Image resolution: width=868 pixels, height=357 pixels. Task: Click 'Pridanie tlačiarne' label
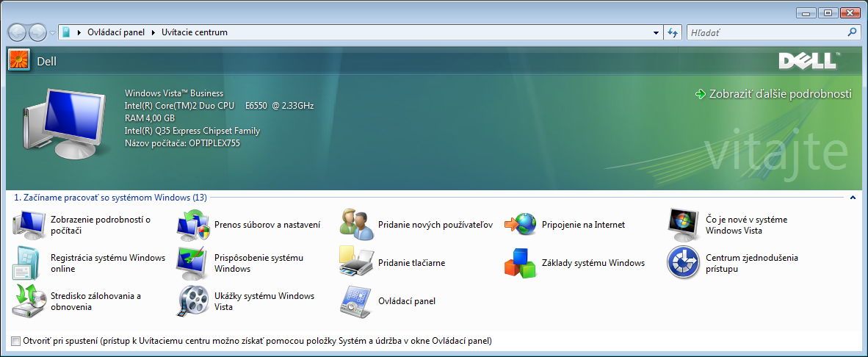[x=412, y=263]
